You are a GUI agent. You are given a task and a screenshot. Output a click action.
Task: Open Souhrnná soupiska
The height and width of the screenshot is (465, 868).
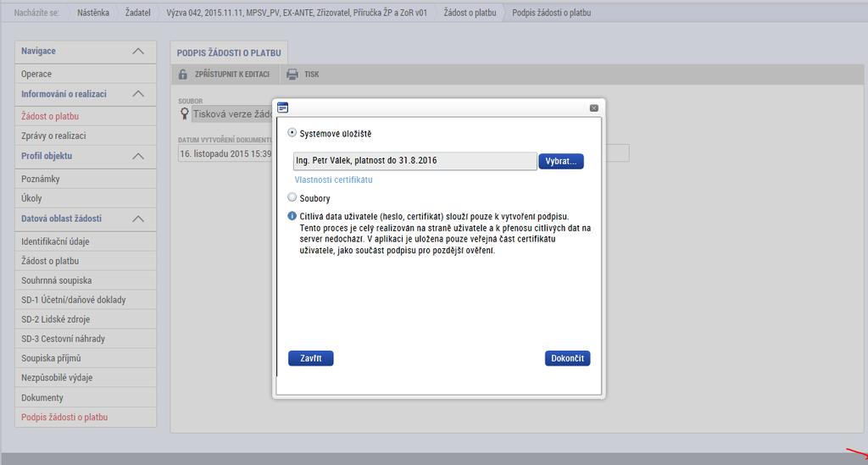[86, 280]
